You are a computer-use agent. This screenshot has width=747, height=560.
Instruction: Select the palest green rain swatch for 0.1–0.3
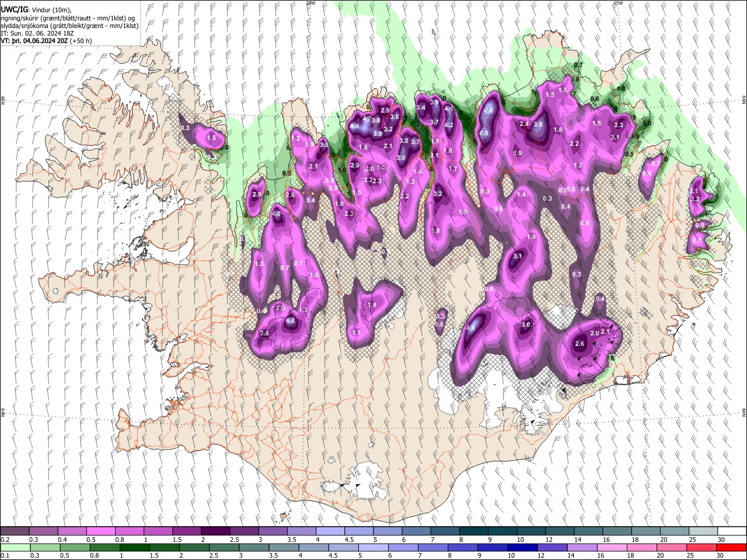tap(15, 547)
